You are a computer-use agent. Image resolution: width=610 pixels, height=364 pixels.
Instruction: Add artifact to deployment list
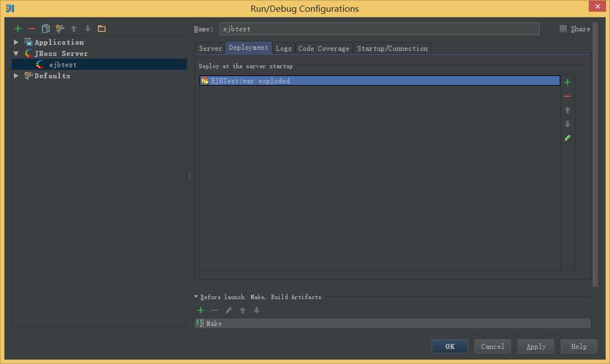568,82
